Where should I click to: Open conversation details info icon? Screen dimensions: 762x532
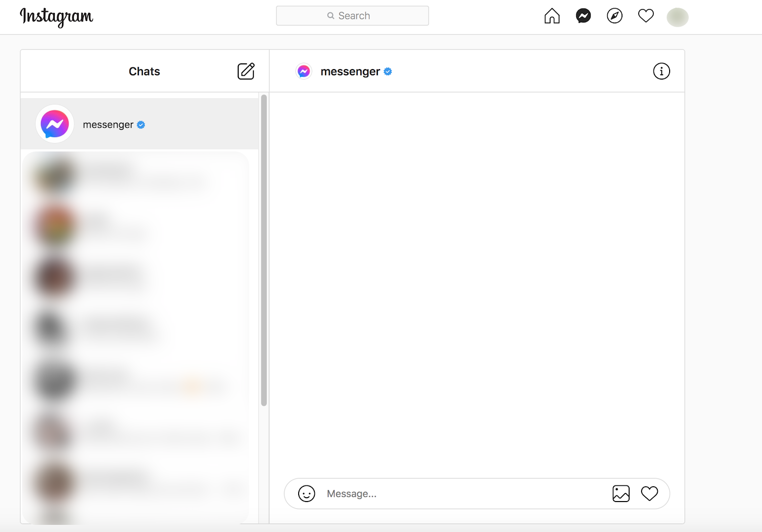point(662,71)
